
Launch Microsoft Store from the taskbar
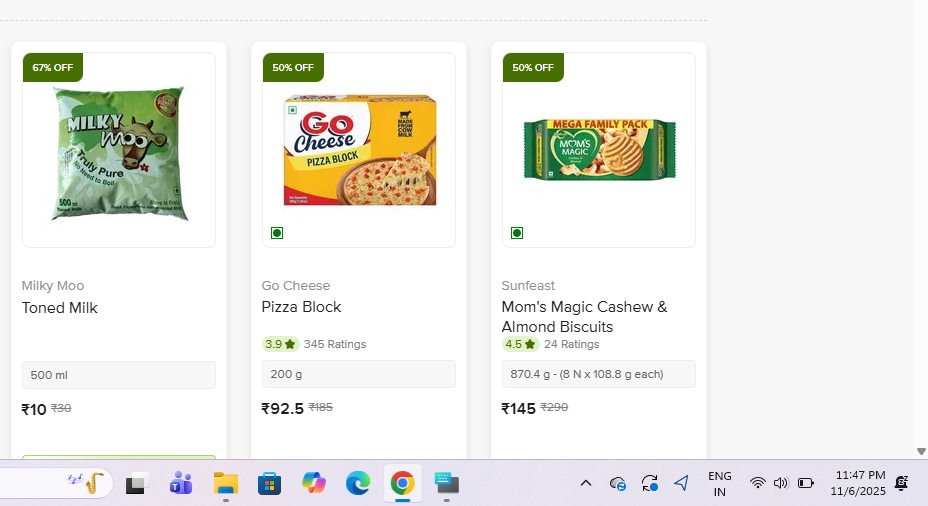(x=269, y=484)
